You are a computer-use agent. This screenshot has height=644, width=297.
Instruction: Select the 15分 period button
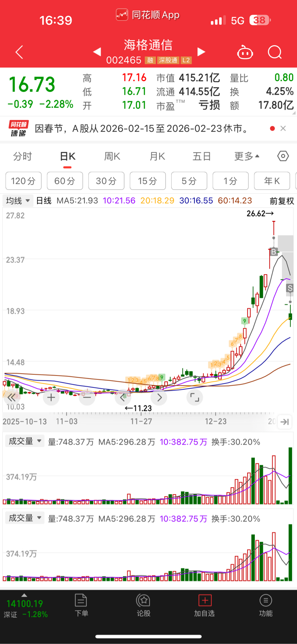[x=148, y=181]
